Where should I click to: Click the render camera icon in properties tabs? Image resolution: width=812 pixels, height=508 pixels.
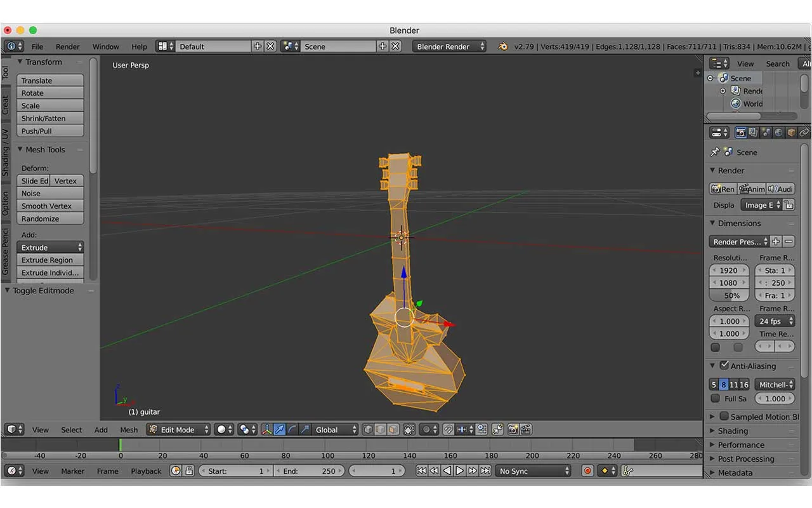click(x=740, y=132)
